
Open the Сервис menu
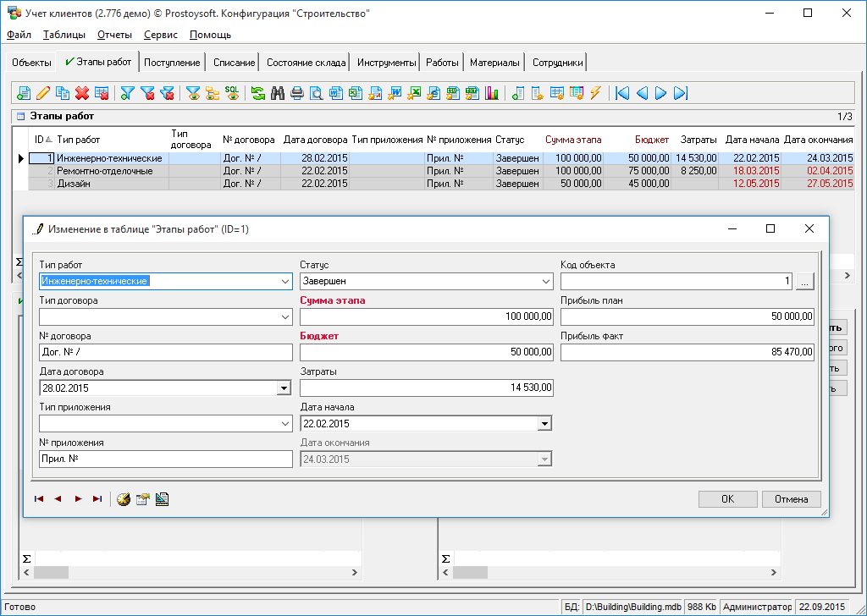[160, 35]
